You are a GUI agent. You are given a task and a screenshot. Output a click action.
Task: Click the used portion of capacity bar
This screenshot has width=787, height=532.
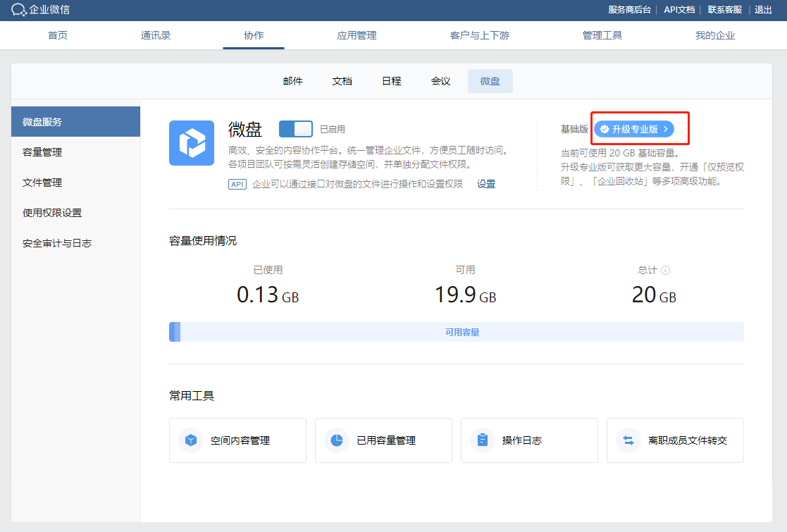[x=175, y=332]
